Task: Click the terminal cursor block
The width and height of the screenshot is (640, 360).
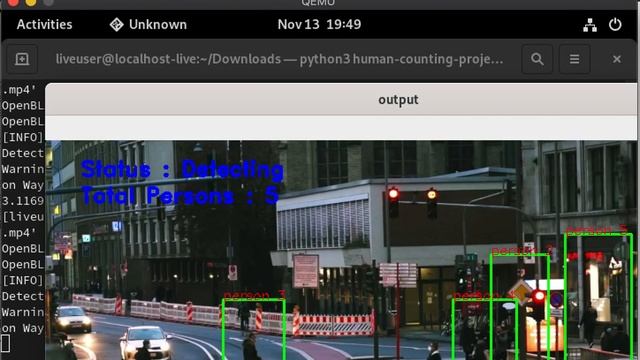Action: 5,343
